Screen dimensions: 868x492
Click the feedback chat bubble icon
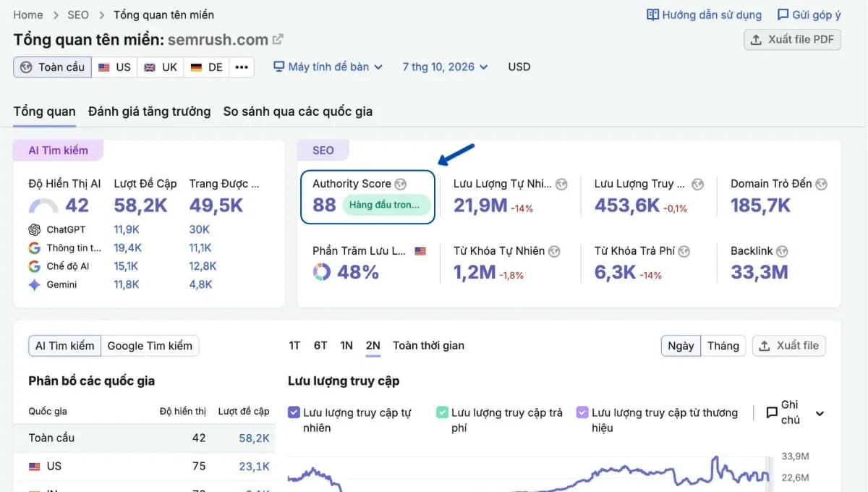[x=783, y=14]
